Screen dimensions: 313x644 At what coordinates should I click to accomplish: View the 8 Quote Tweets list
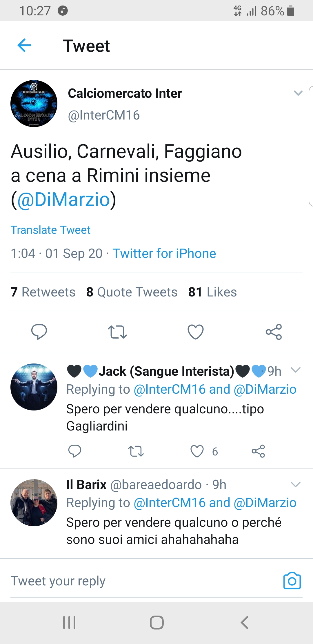(x=132, y=292)
